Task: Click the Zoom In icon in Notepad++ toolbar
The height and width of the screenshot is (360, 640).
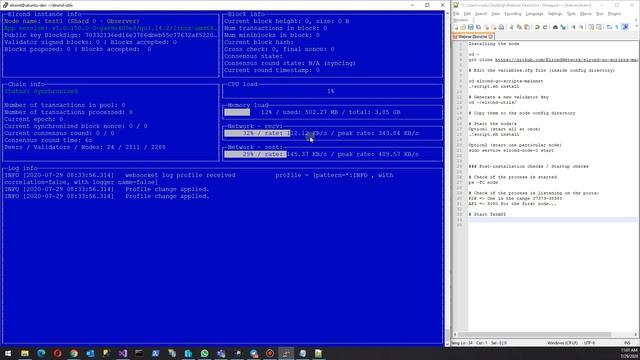Action: point(573,27)
